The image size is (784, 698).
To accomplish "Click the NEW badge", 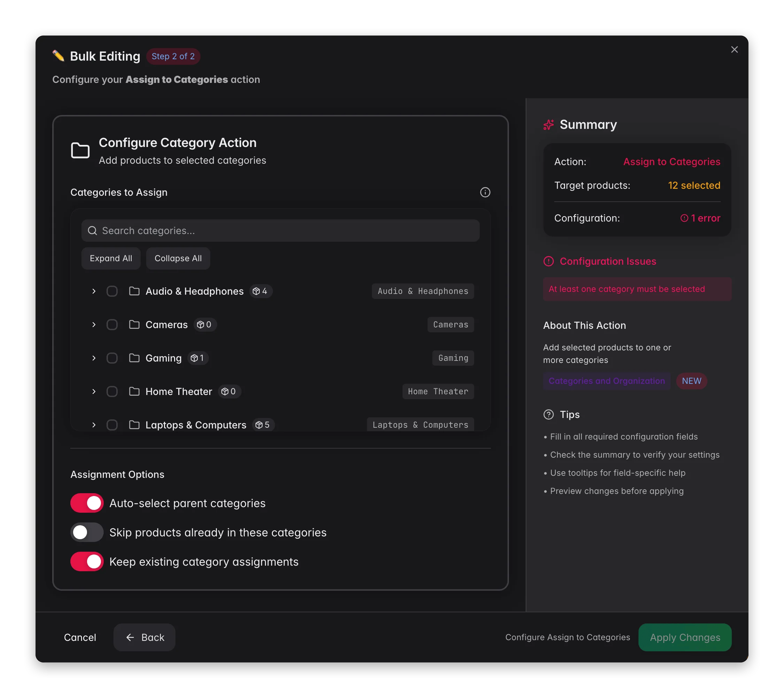I will coord(691,381).
